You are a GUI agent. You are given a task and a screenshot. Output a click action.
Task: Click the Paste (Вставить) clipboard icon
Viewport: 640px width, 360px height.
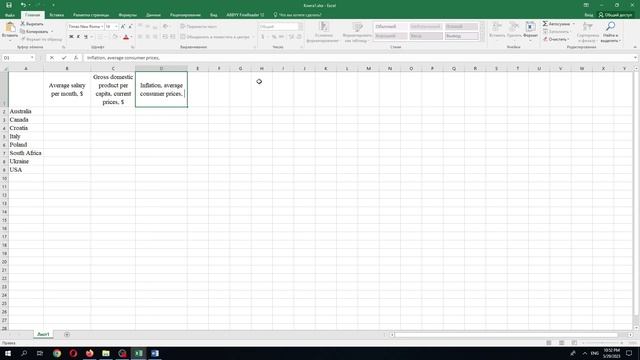click(x=10, y=28)
